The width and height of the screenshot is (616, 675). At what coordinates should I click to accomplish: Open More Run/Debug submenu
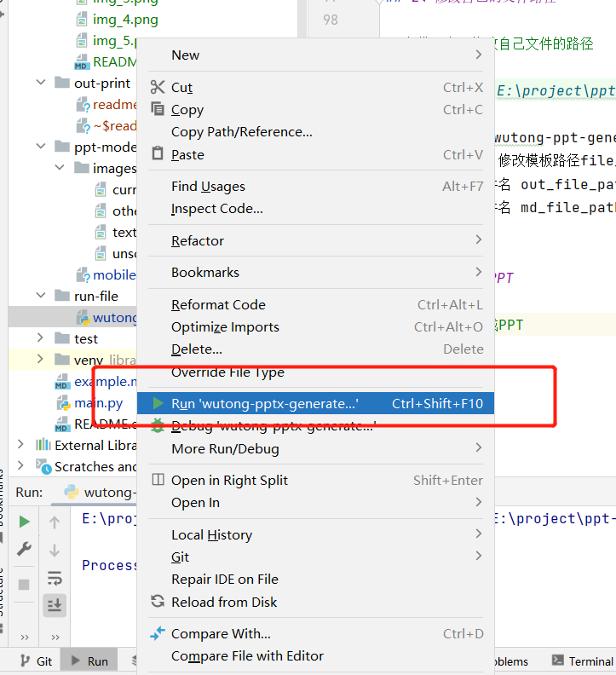pyautogui.click(x=315, y=448)
